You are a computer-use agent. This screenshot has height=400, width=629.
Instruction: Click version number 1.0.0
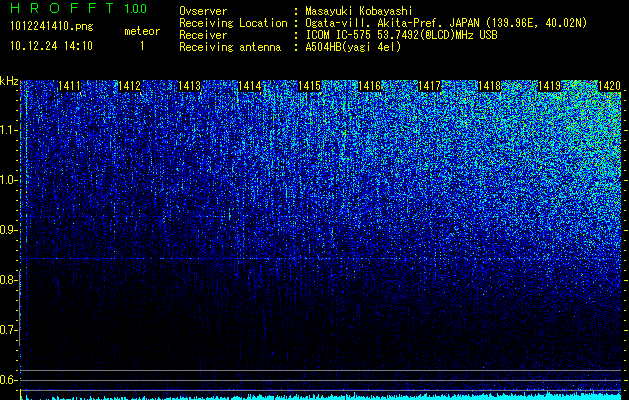click(136, 9)
